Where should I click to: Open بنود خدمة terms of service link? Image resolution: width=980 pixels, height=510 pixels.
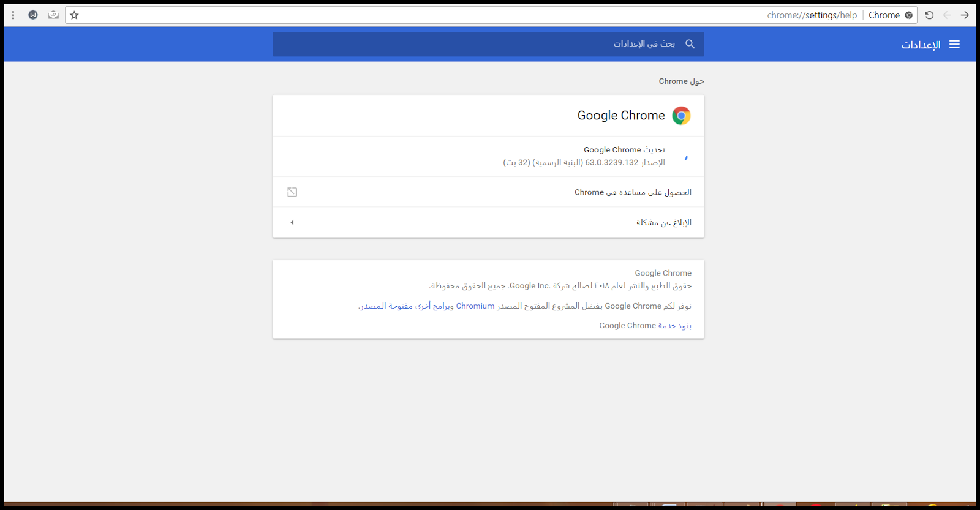click(x=675, y=325)
